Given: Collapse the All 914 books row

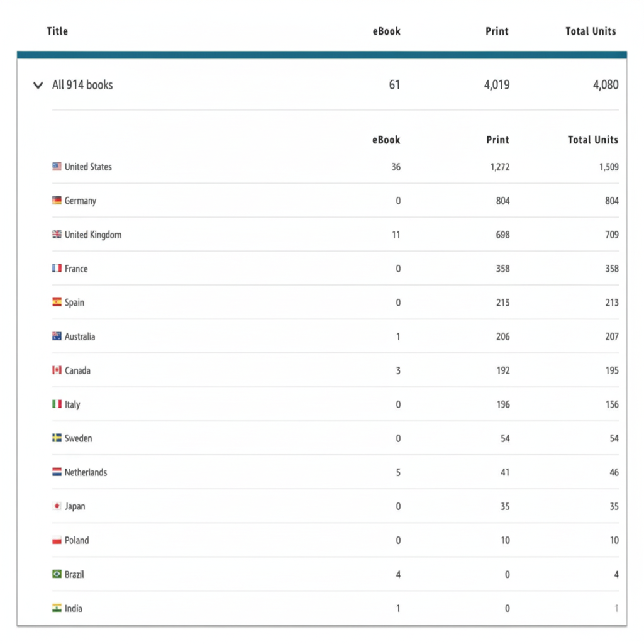Looking at the screenshot, I should tap(38, 85).
